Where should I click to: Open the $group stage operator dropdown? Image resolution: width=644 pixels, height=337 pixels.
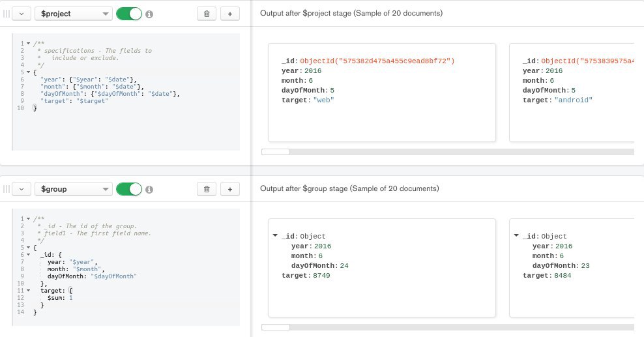pyautogui.click(x=74, y=189)
